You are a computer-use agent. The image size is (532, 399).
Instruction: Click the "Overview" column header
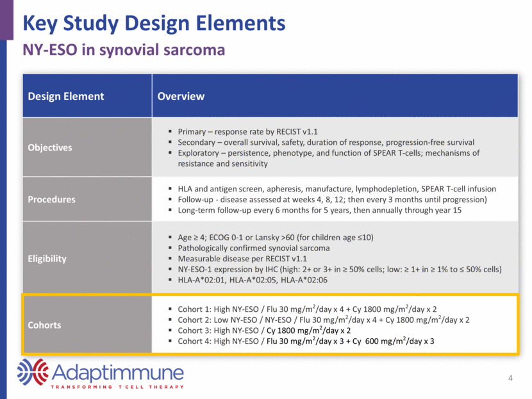pos(181,96)
